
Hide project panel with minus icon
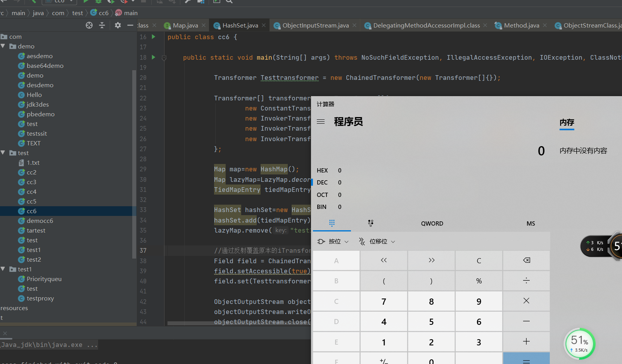pyautogui.click(x=130, y=25)
